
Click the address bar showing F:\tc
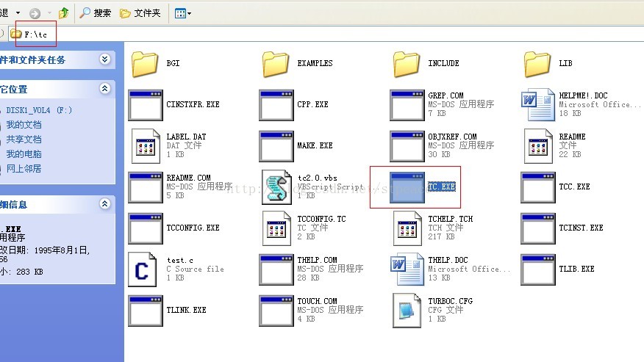(326, 35)
